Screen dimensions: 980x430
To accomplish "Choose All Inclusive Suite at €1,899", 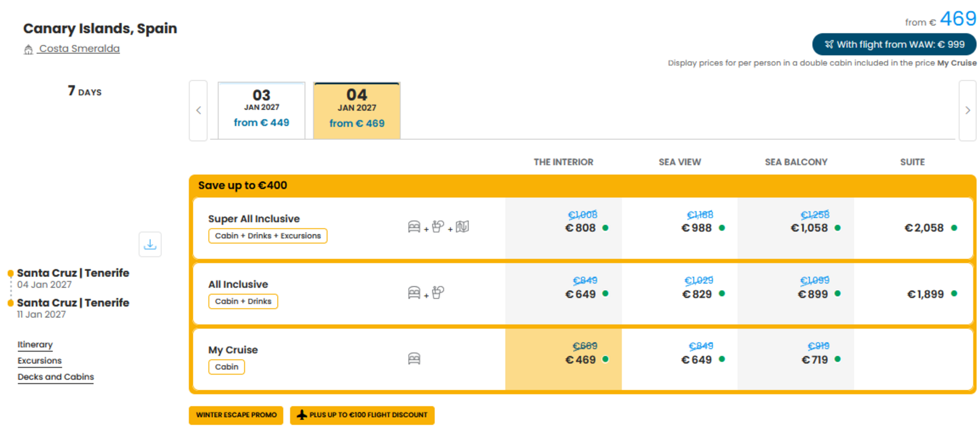I will [913, 294].
